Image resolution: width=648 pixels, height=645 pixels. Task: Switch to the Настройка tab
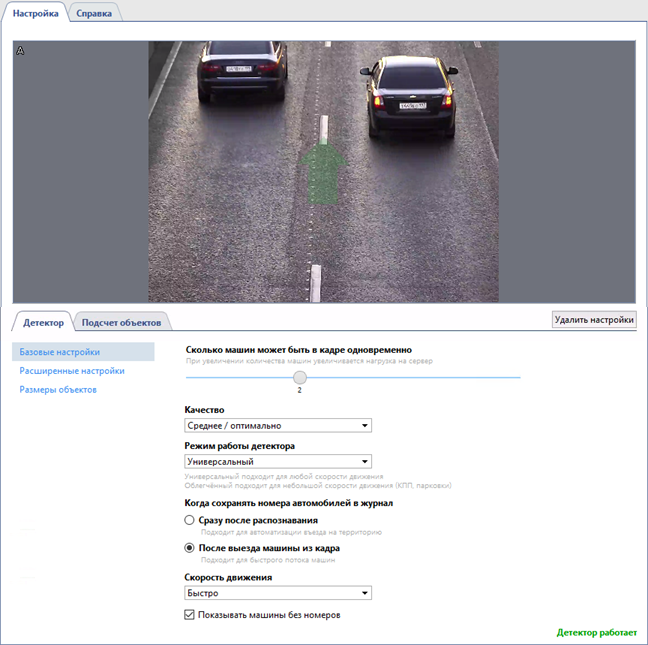[36, 13]
